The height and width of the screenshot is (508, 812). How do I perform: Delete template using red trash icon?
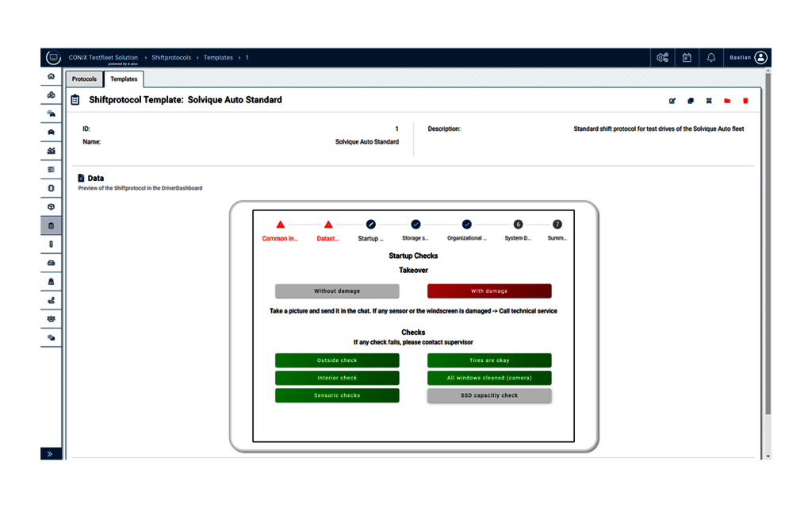(x=745, y=101)
